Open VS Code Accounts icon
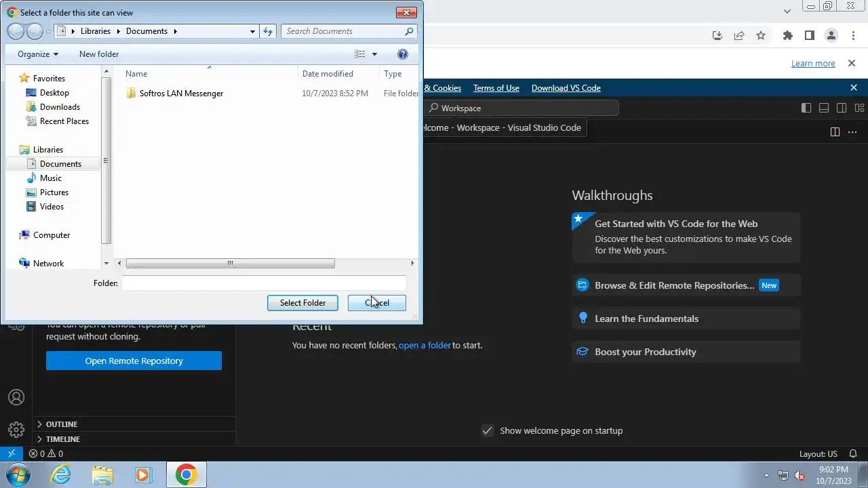 click(x=16, y=397)
